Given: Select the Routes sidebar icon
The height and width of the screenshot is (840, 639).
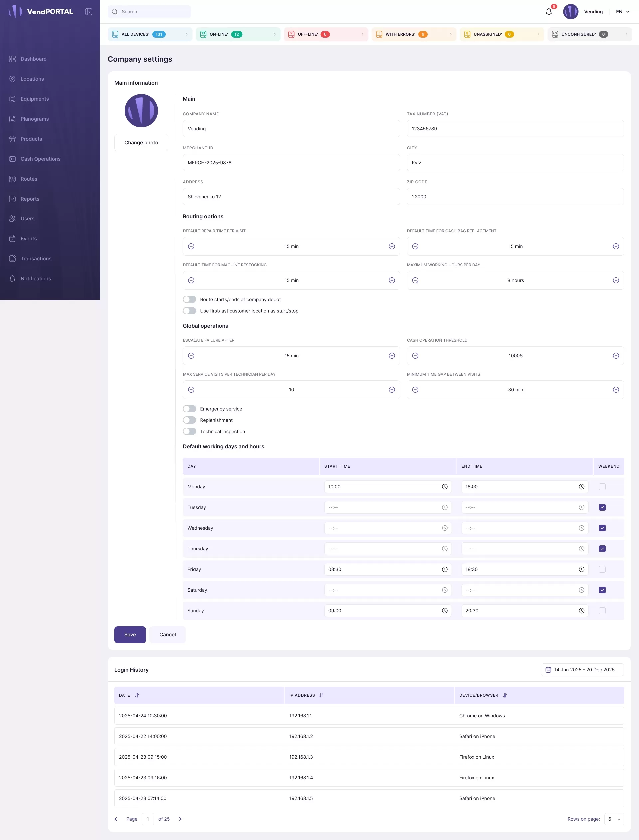Looking at the screenshot, I should 12,179.
